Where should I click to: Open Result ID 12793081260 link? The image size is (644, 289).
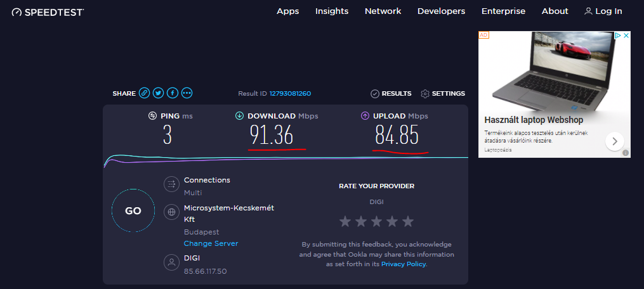click(290, 94)
